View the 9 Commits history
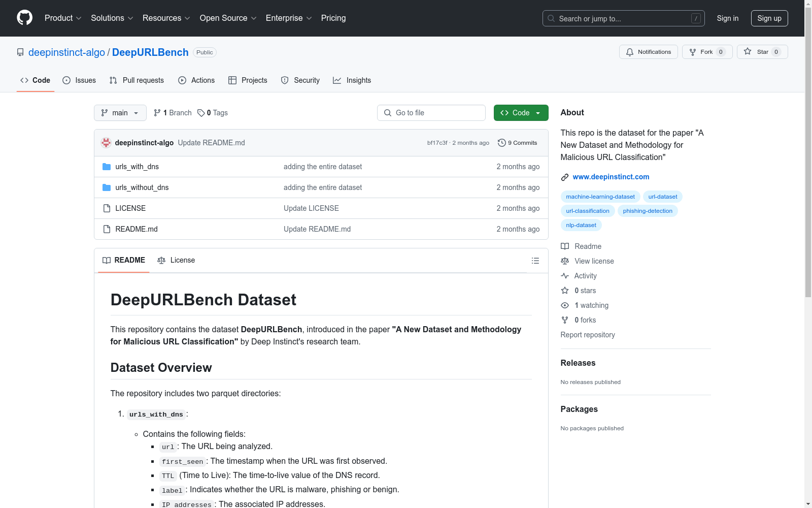Image resolution: width=812 pixels, height=508 pixels. [518, 143]
